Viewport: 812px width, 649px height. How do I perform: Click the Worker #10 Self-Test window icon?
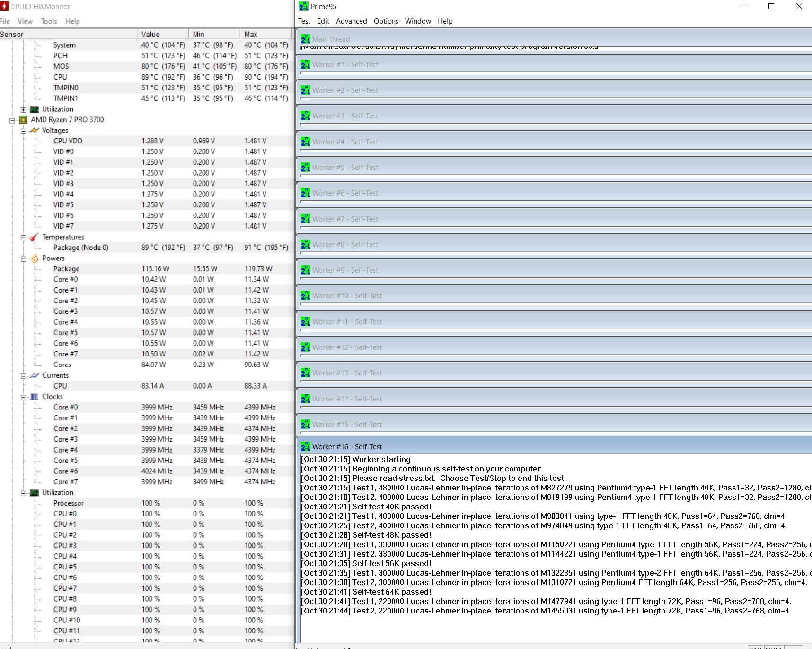[x=306, y=295]
